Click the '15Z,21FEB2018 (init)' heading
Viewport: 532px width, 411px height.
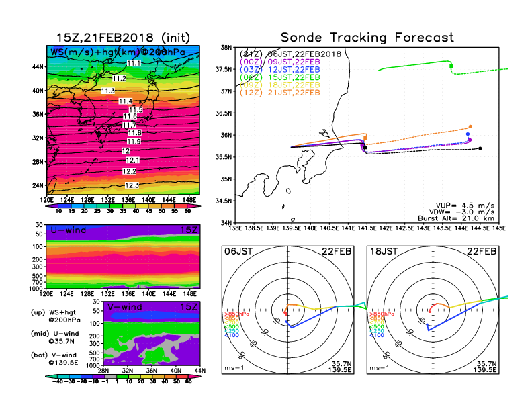click(123, 38)
